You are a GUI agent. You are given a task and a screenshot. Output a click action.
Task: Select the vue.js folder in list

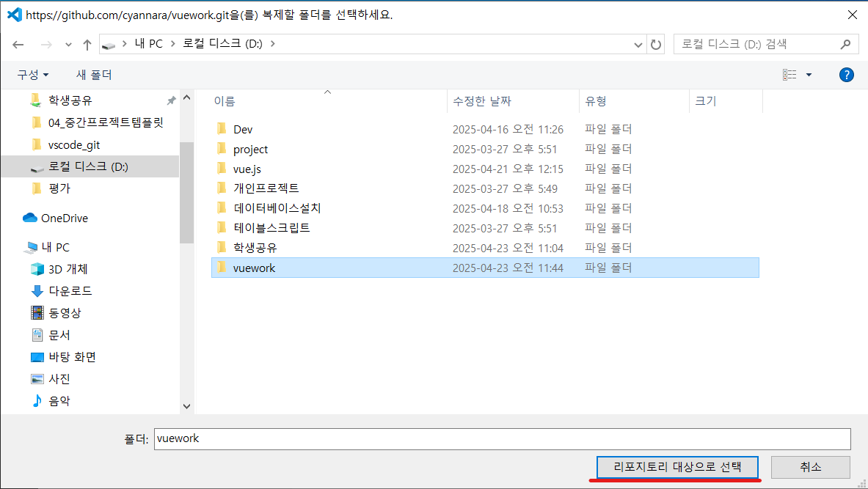tap(247, 169)
